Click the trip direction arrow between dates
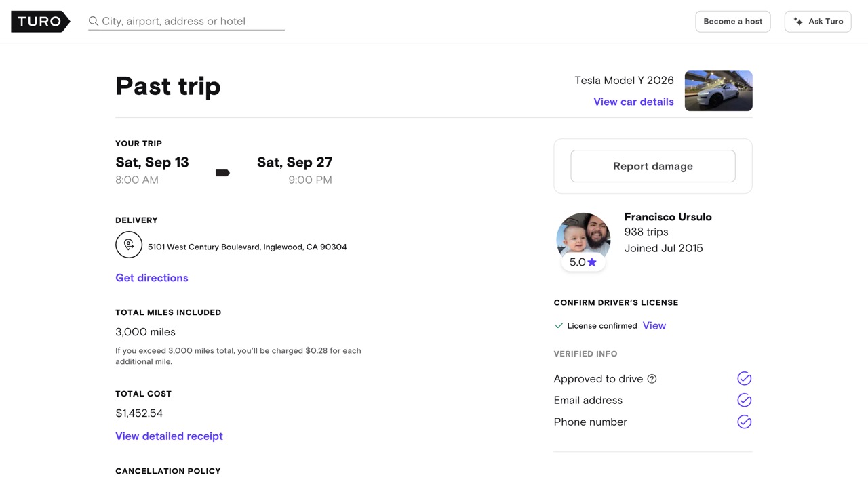This screenshot has width=868, height=488. coord(222,173)
